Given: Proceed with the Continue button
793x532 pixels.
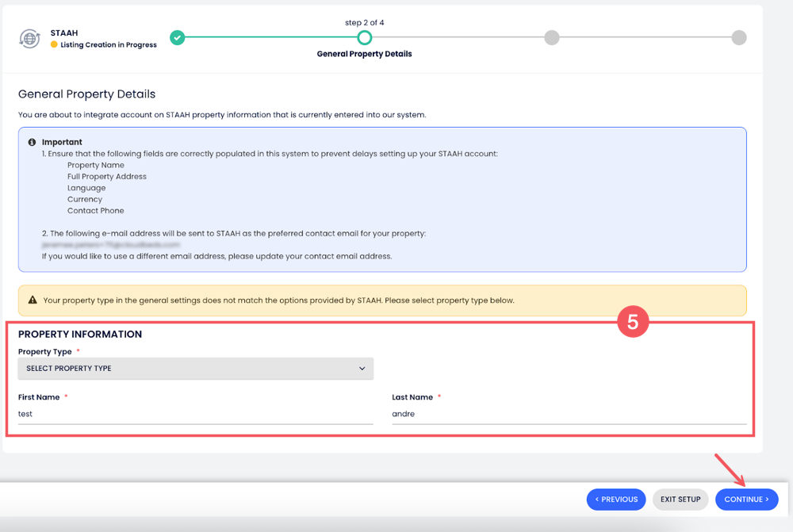Looking at the screenshot, I should [746, 499].
